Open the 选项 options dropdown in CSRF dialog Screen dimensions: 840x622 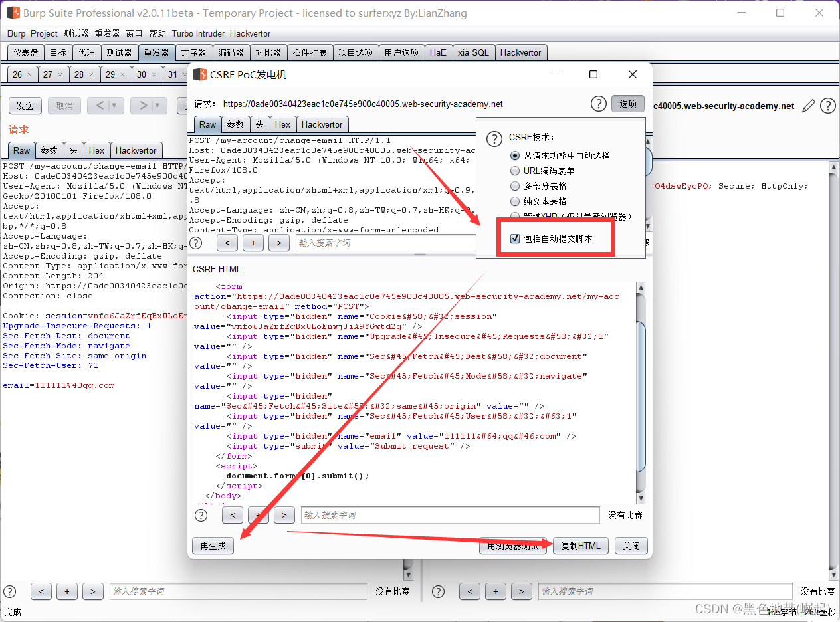point(628,104)
